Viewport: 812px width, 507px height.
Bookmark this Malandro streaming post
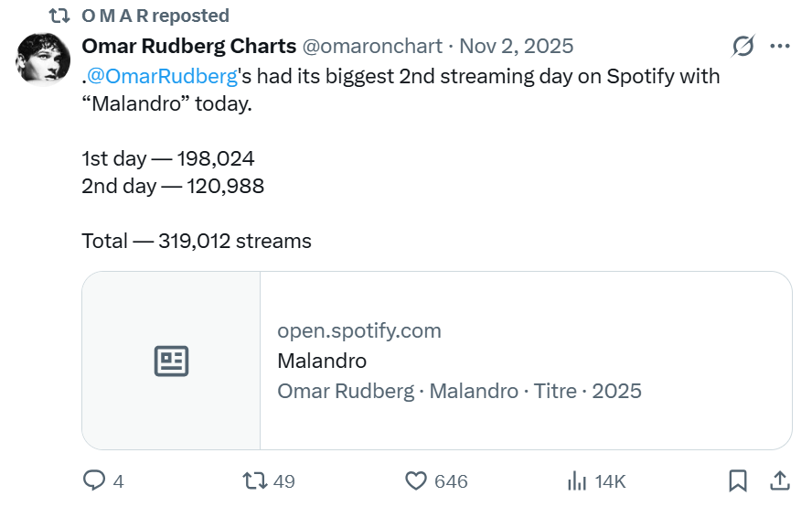pos(738,480)
